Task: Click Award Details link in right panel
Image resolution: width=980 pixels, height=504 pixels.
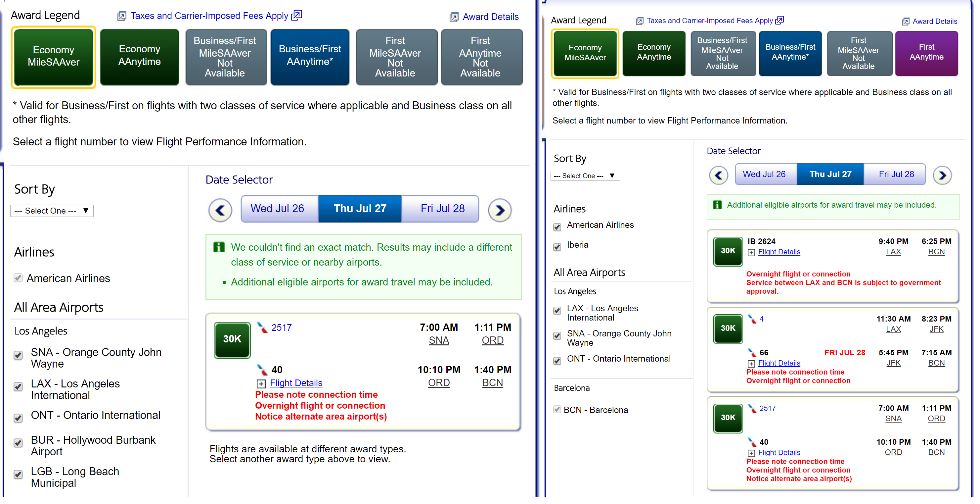Action: pyautogui.click(x=934, y=21)
